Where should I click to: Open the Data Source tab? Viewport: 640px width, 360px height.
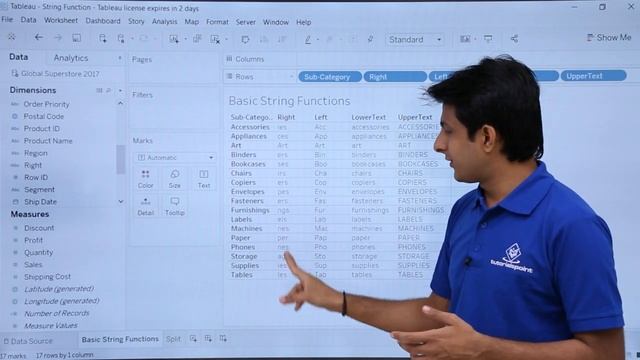coord(28,341)
